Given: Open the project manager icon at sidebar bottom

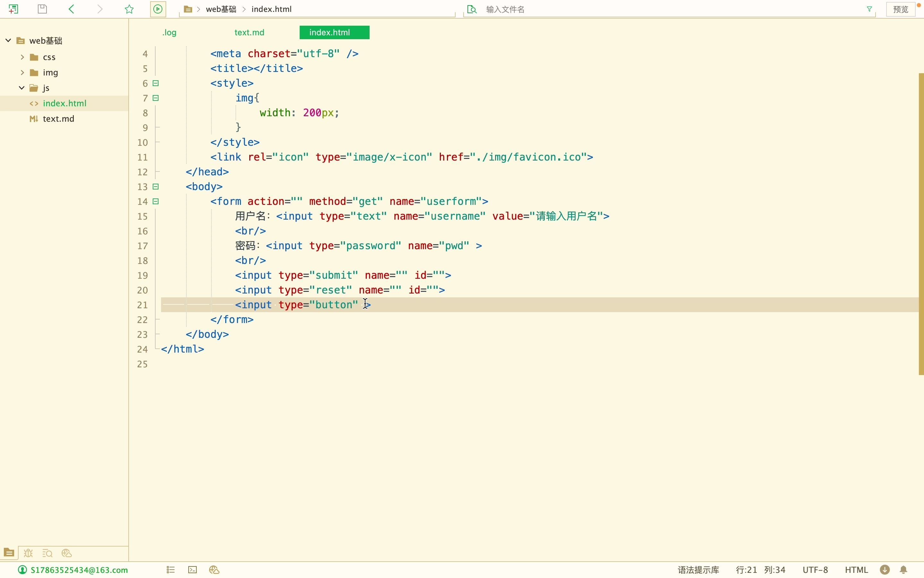Looking at the screenshot, I should coord(9,553).
